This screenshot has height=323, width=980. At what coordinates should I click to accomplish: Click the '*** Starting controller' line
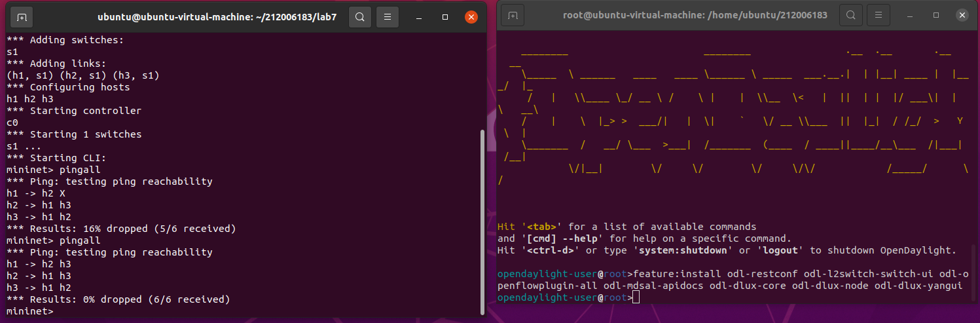(x=74, y=111)
